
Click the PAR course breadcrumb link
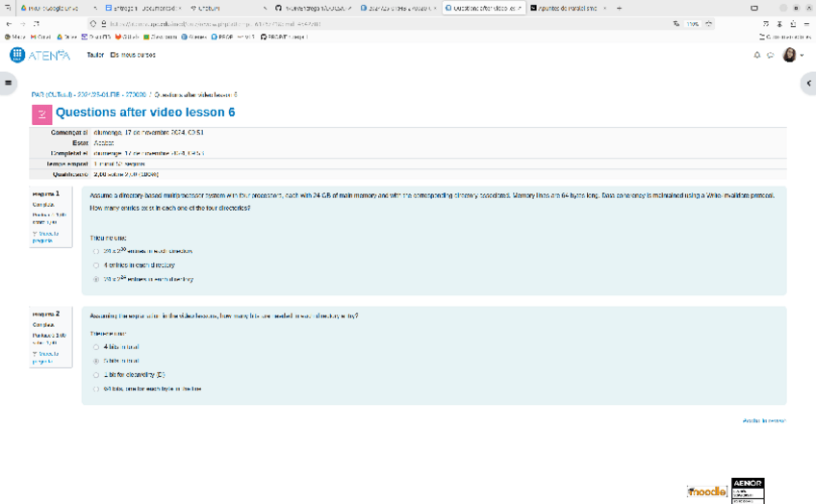point(89,95)
